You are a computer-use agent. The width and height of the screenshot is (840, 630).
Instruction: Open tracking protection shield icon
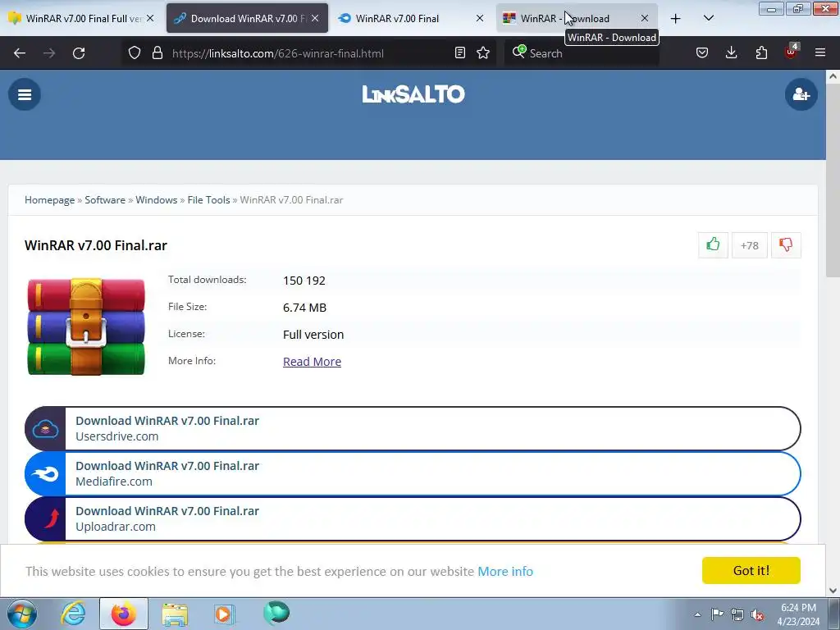(135, 53)
